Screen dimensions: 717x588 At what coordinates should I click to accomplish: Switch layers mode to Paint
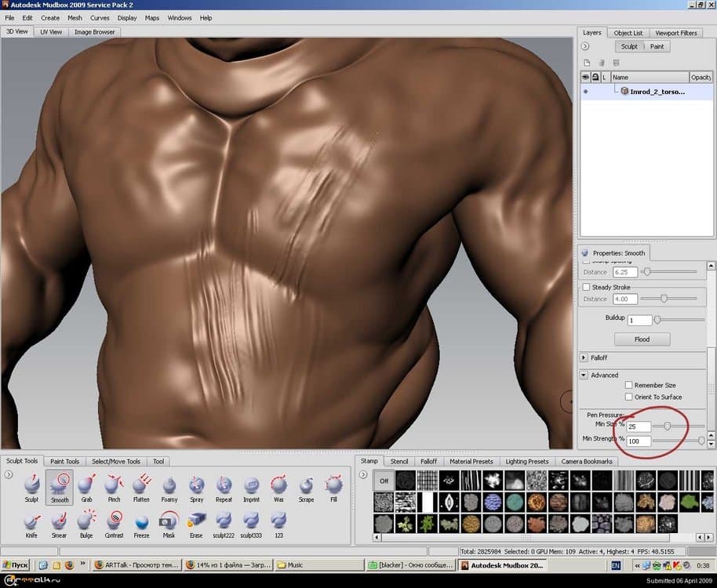coord(657,46)
